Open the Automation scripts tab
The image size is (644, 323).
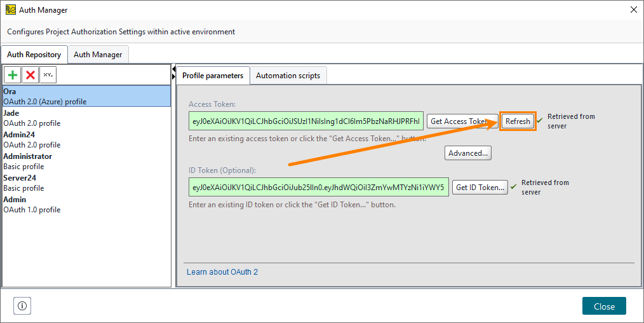[x=288, y=76]
